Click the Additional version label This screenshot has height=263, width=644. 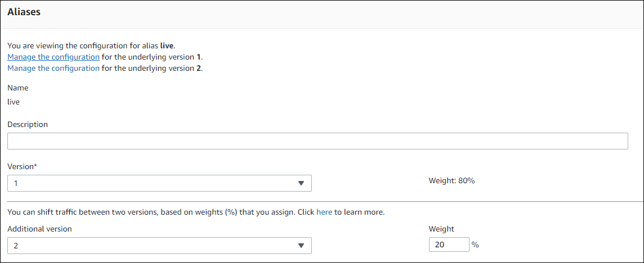point(39,229)
